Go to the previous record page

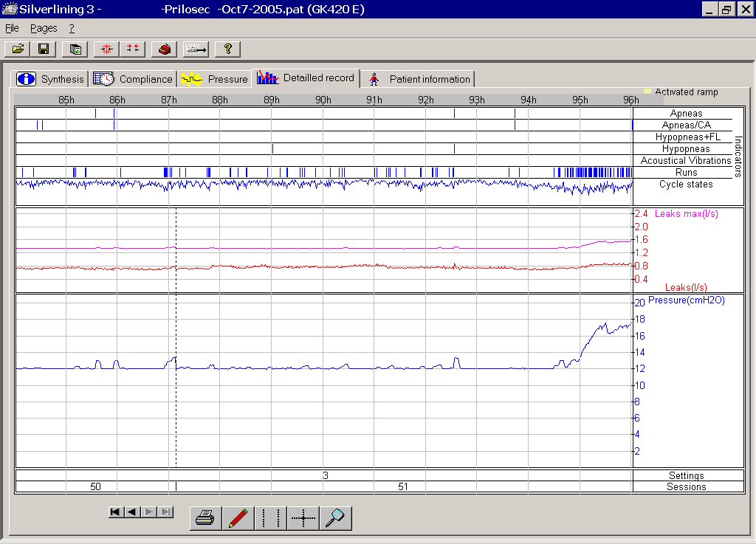coord(131,512)
